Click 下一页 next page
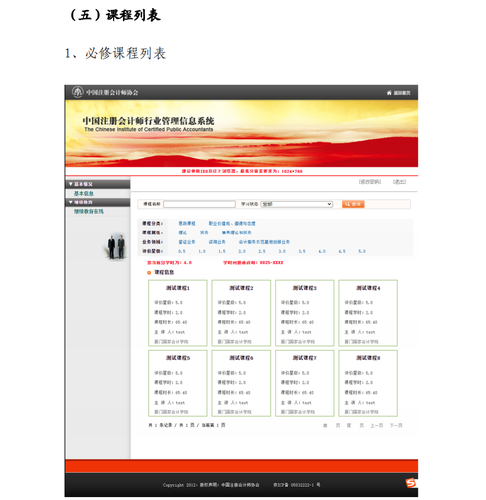486x500 pixels. 396,426
